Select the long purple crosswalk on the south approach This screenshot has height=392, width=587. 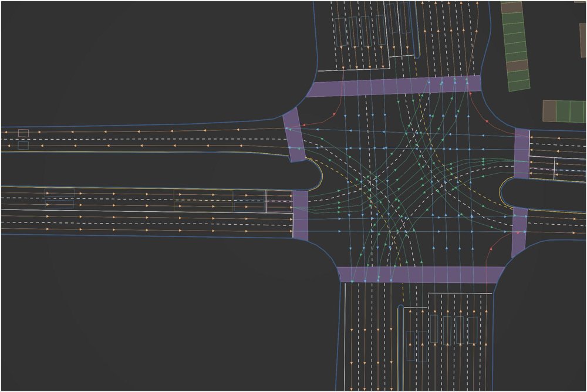click(x=421, y=275)
